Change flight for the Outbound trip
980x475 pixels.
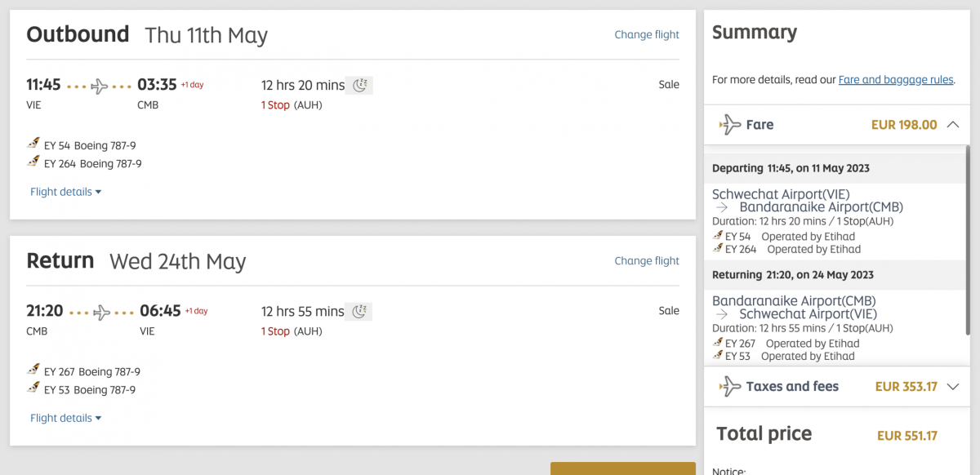coord(647,34)
